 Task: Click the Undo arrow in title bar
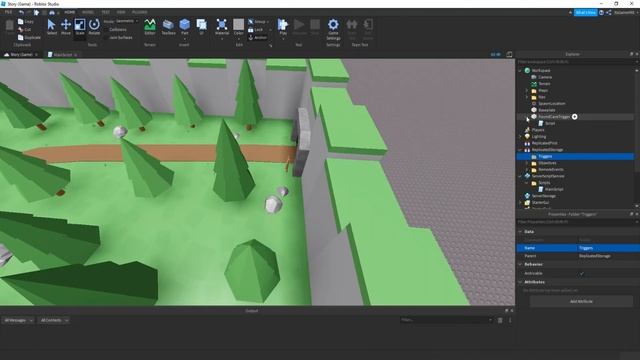pyautogui.click(x=21, y=12)
